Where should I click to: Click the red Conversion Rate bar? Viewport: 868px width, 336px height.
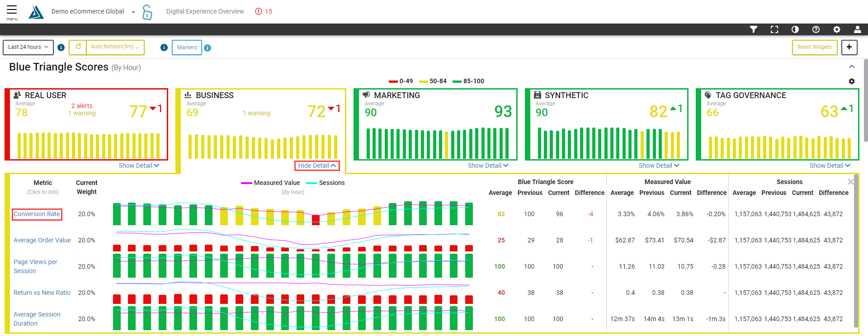tap(316, 220)
